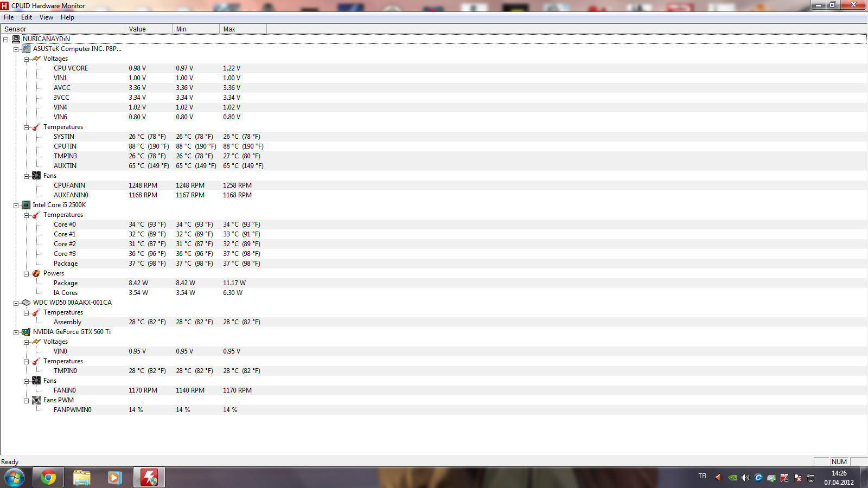The width and height of the screenshot is (868, 488).
Task: Click the NVIDIA tray icon
Action: tap(732, 478)
